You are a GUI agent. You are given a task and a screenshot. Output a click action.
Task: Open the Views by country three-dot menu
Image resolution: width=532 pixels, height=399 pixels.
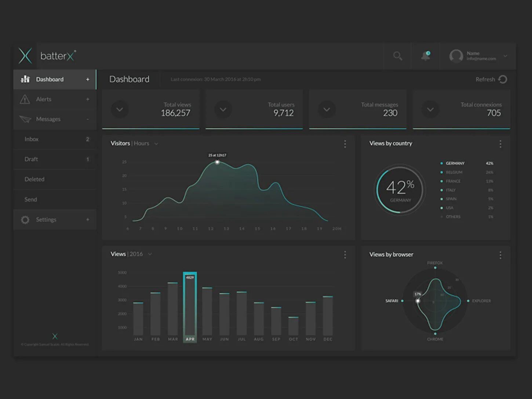click(500, 144)
